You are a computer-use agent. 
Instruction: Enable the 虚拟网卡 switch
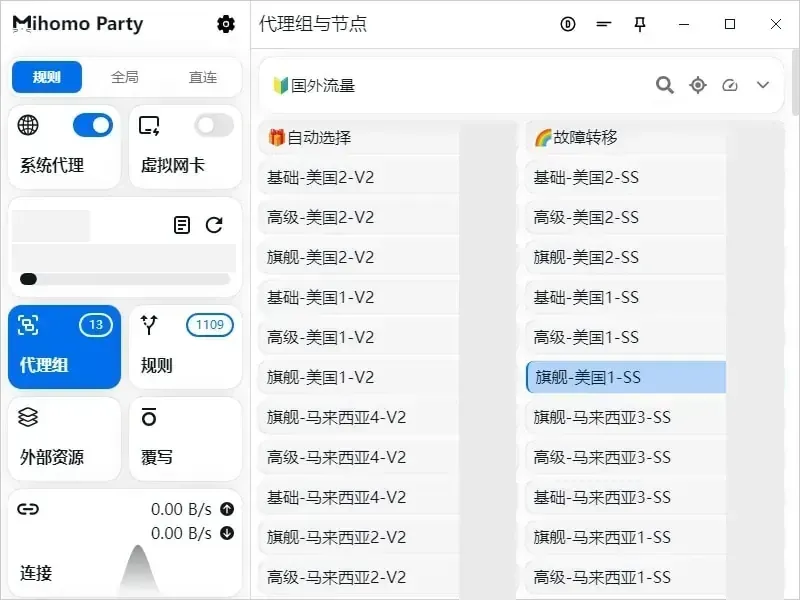tap(214, 126)
